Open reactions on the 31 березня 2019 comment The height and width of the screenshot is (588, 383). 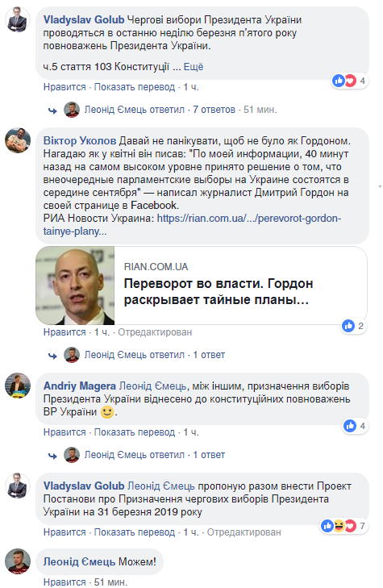(x=343, y=526)
